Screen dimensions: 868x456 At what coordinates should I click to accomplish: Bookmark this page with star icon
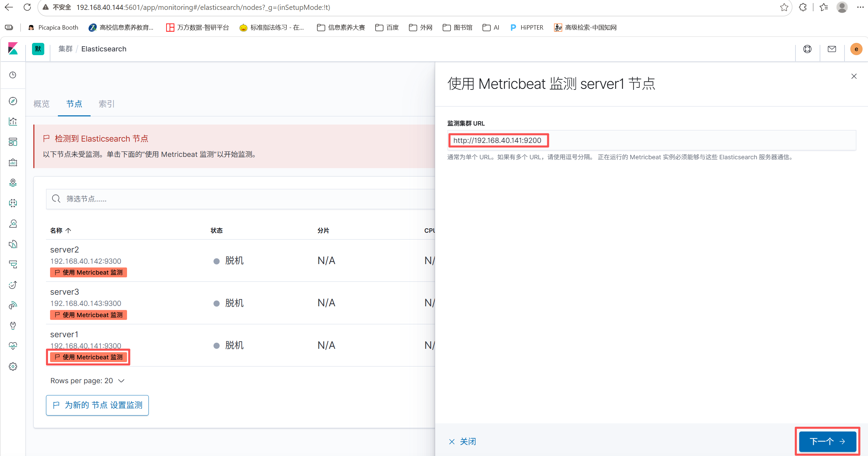pos(784,7)
